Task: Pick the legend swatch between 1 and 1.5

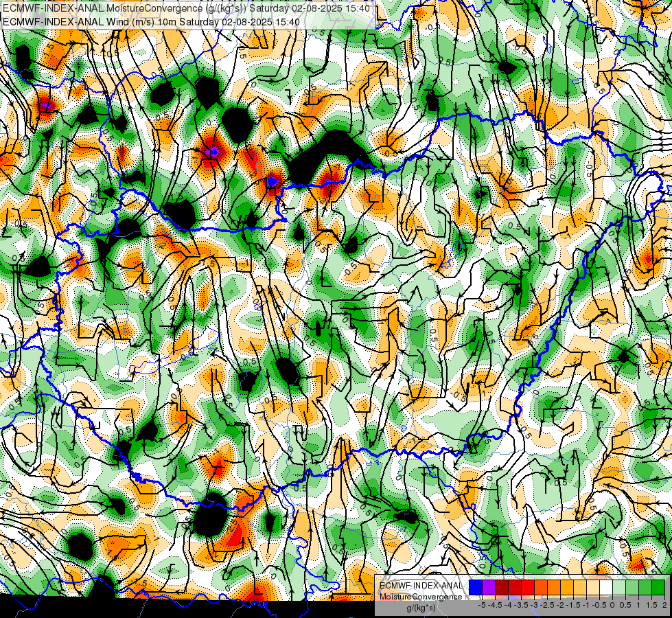Action: (x=645, y=587)
